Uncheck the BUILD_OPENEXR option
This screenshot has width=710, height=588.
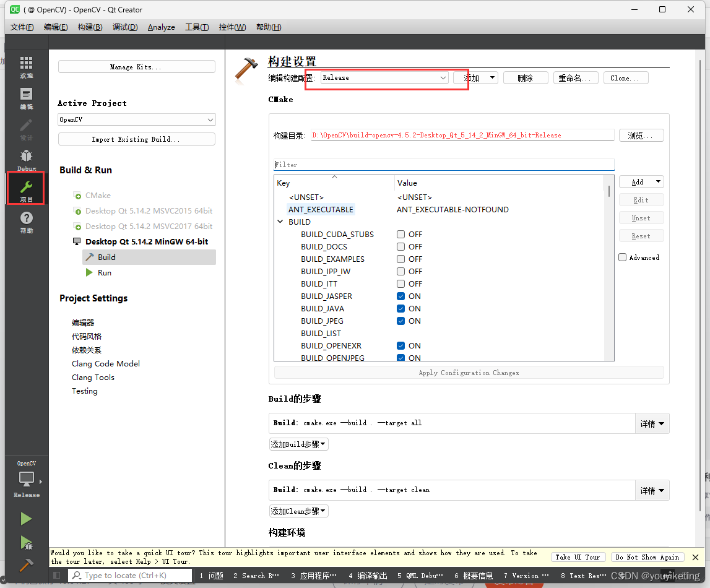[x=400, y=346]
